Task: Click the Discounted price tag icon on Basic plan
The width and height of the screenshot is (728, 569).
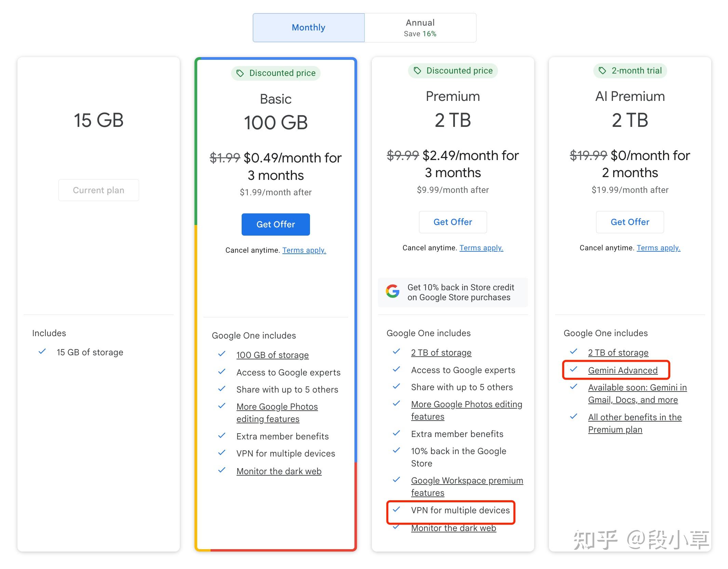Action: pyautogui.click(x=241, y=73)
